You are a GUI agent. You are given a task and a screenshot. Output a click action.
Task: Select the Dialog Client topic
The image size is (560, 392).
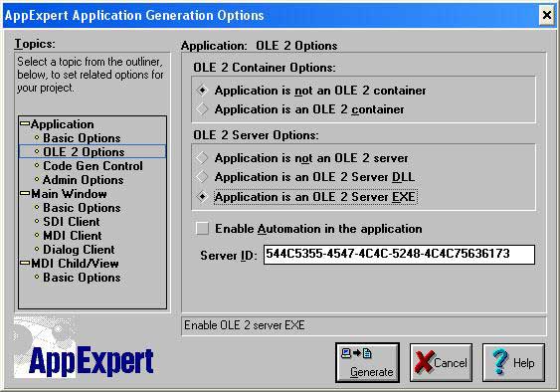[79, 250]
